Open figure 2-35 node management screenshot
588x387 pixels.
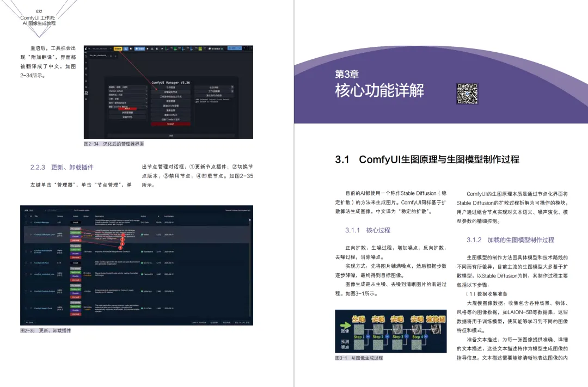click(x=137, y=265)
